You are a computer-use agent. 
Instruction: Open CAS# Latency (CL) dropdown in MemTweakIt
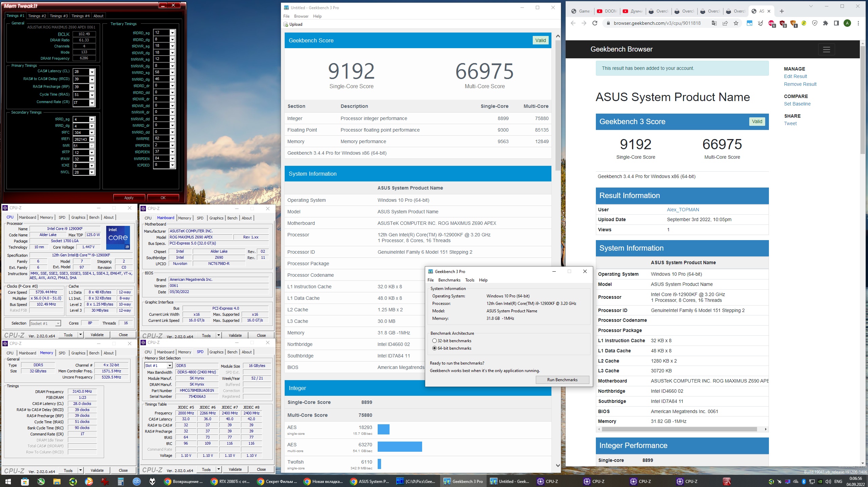pos(92,72)
